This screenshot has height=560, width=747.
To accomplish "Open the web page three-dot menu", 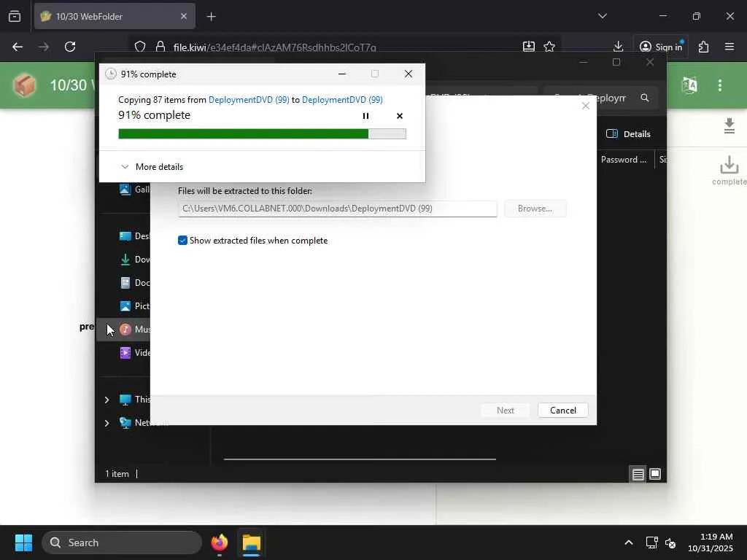I will (x=720, y=85).
